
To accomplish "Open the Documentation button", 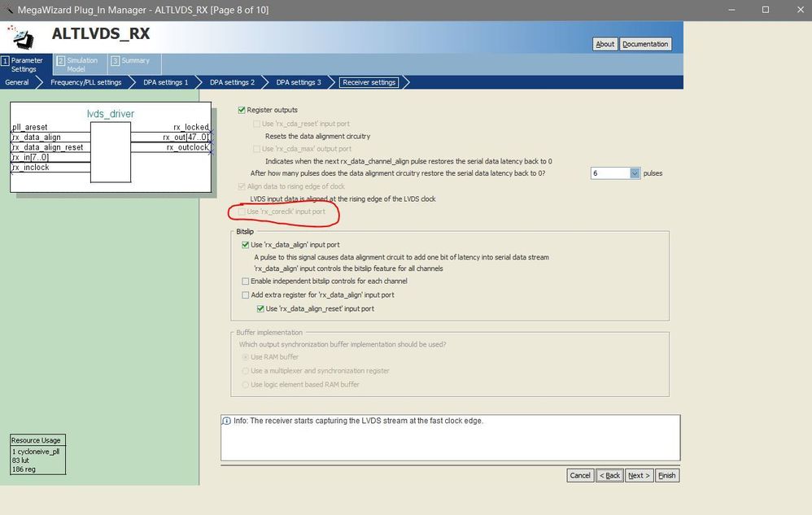I will 645,44.
